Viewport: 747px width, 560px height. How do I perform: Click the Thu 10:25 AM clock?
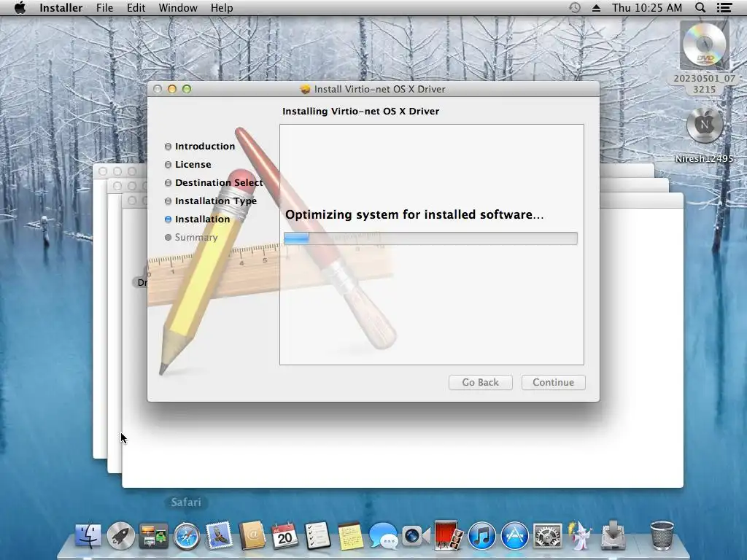(647, 7)
